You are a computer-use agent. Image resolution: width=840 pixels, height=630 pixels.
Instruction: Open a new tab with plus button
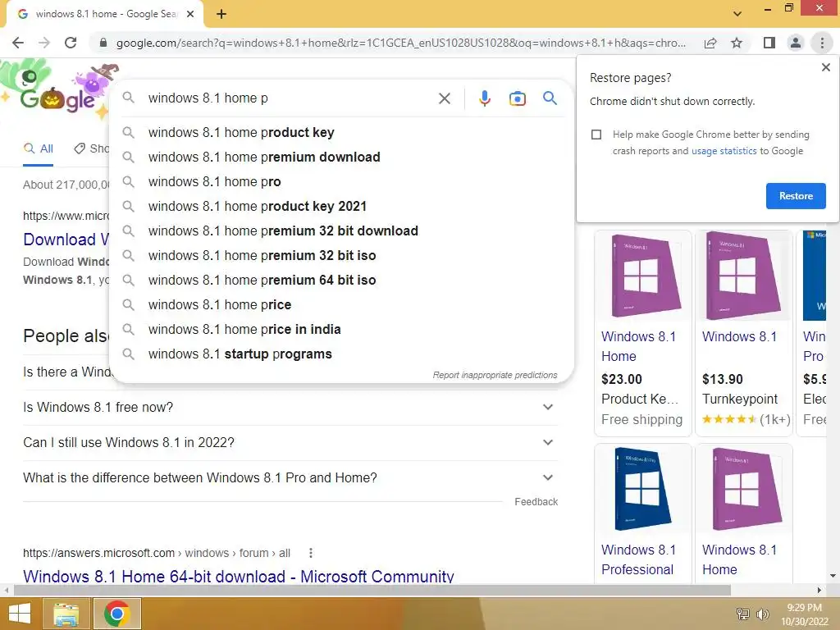pyautogui.click(x=221, y=15)
